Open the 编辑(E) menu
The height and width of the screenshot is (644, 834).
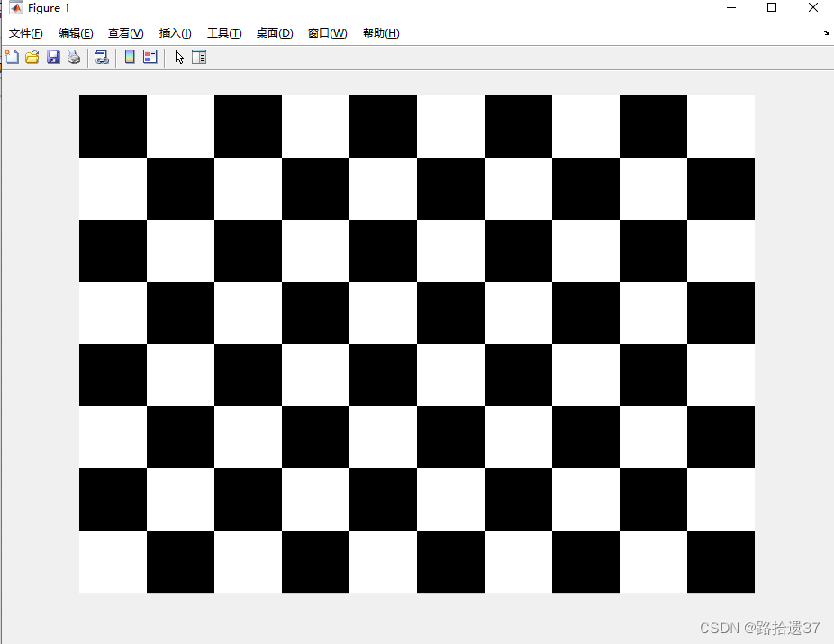pyautogui.click(x=76, y=33)
